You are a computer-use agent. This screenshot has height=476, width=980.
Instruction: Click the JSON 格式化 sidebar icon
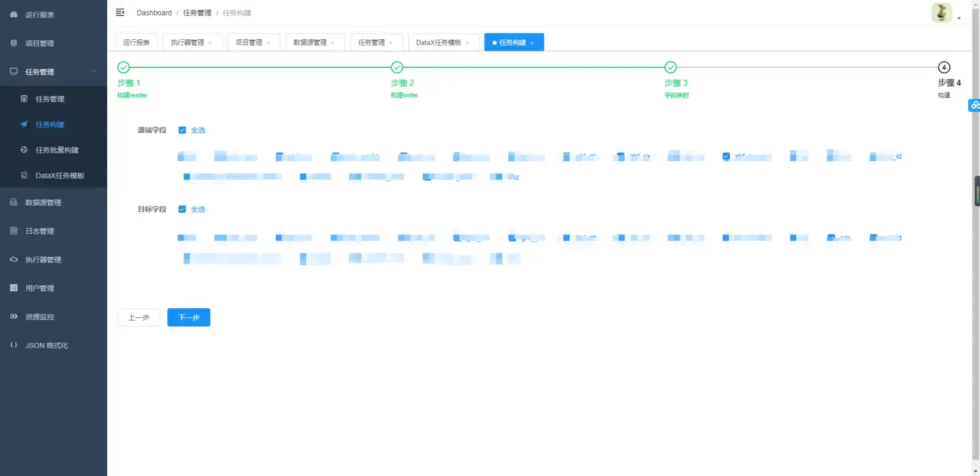pos(14,345)
